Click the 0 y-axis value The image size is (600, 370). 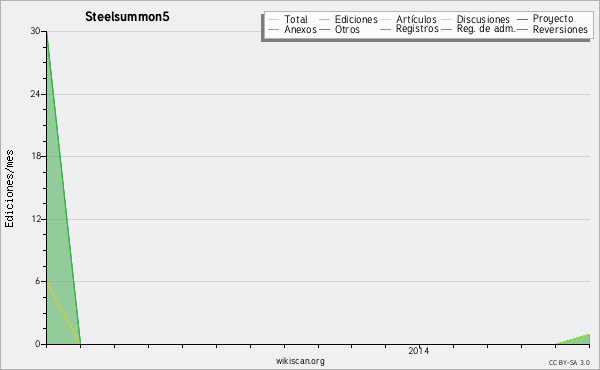click(x=38, y=344)
